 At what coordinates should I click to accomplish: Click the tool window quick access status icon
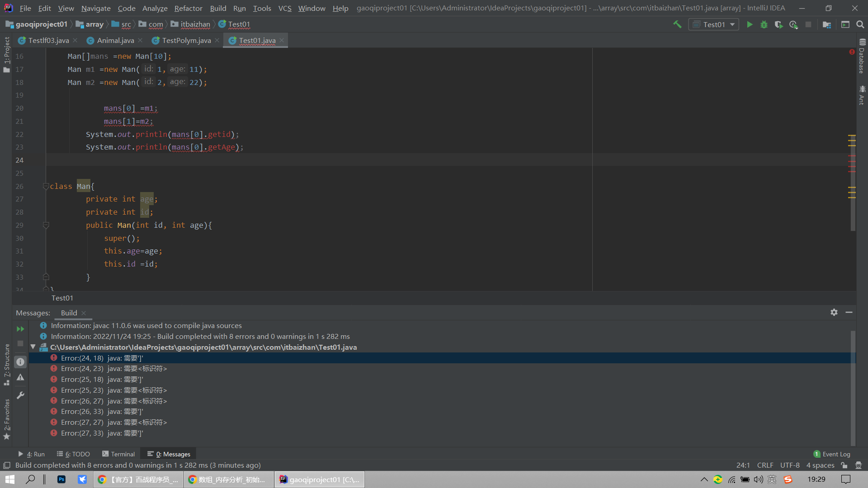click(x=7, y=465)
